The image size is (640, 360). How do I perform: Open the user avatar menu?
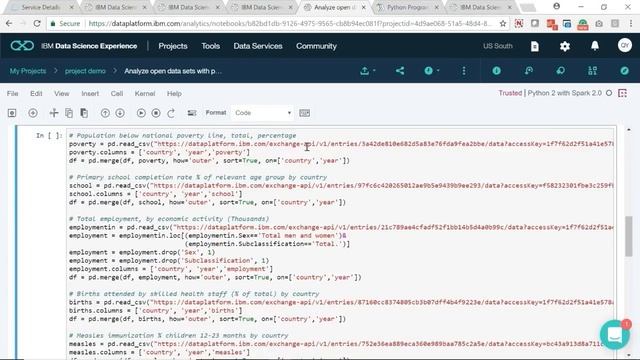point(624,46)
